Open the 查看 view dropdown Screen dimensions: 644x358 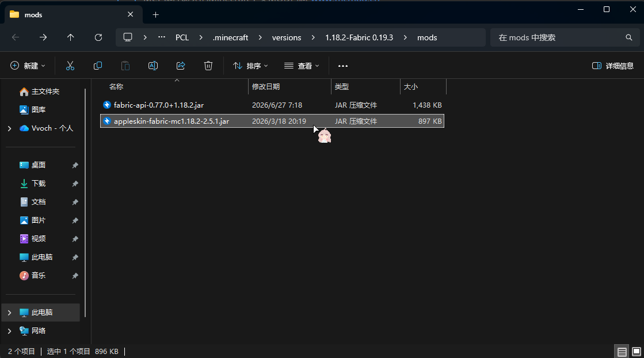click(302, 66)
